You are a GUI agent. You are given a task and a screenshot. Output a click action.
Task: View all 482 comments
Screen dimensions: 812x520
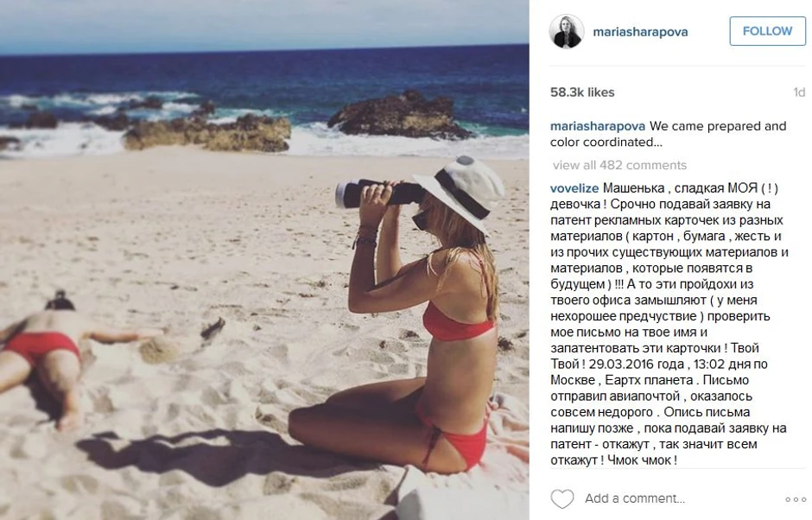click(619, 165)
